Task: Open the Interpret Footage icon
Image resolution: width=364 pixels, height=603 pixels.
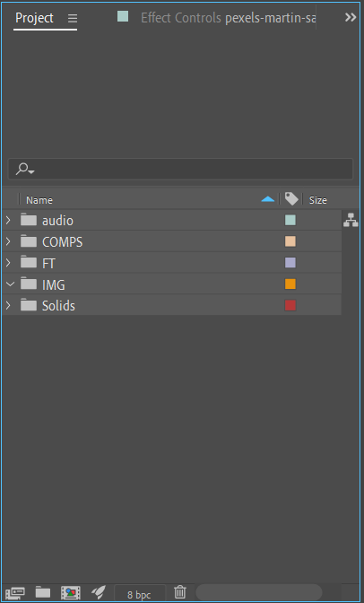Action: (15, 592)
